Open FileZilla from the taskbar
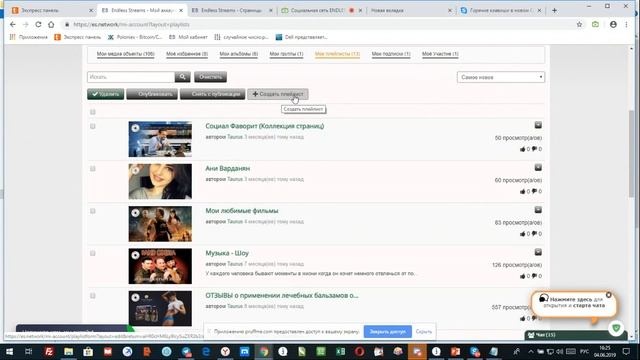This screenshot has height=360, width=640. 49,351
